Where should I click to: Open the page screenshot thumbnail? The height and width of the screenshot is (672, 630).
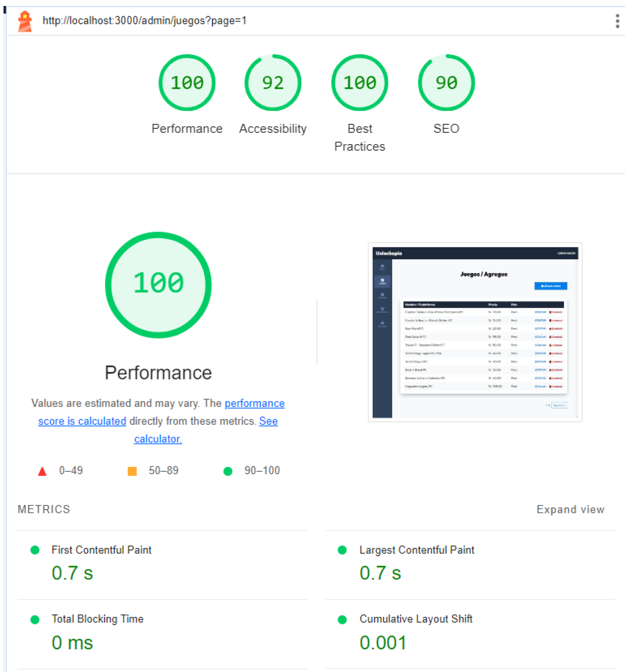tap(474, 332)
